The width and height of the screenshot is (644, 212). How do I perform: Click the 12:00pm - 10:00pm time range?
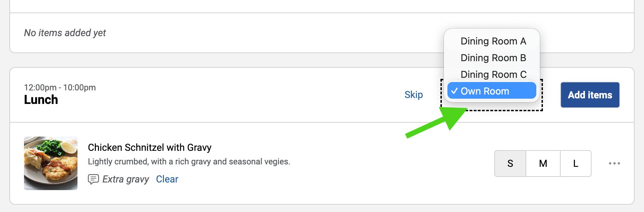pyautogui.click(x=60, y=87)
